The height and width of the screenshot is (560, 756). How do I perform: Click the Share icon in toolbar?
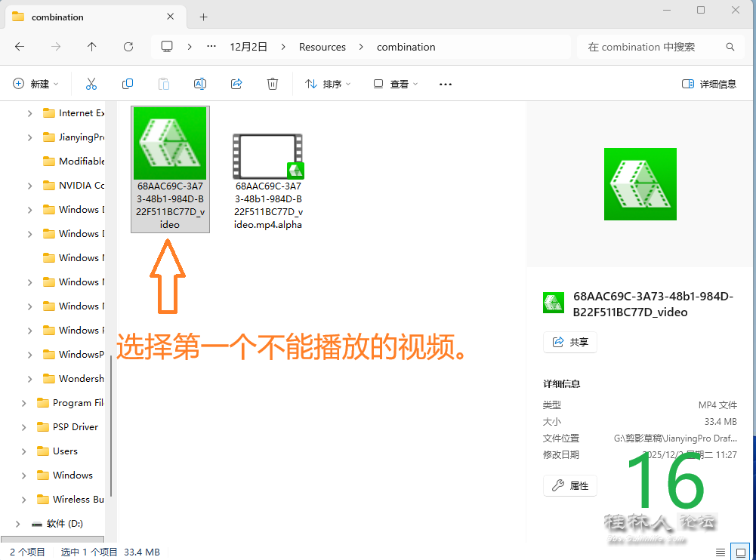point(236,84)
